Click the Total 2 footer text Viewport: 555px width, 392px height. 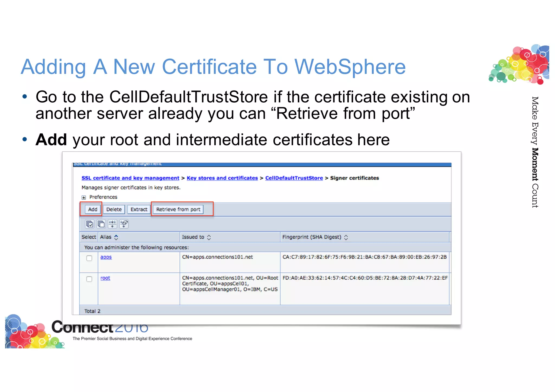(x=92, y=311)
